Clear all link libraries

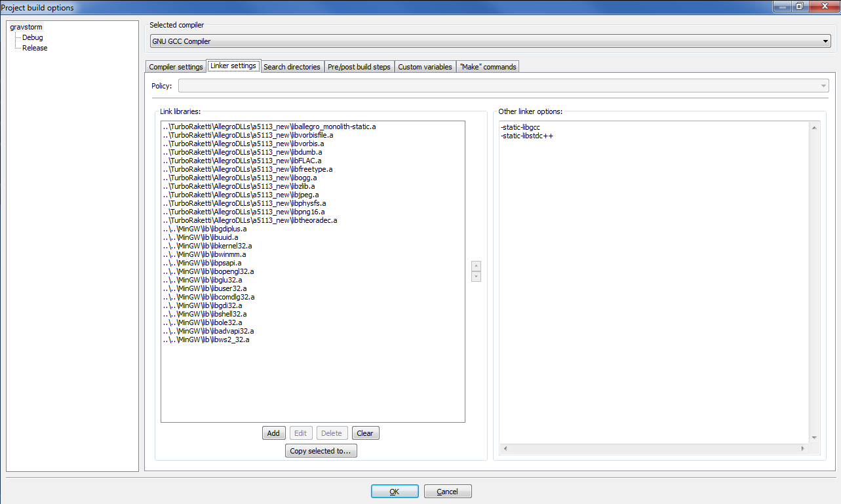[x=365, y=433]
